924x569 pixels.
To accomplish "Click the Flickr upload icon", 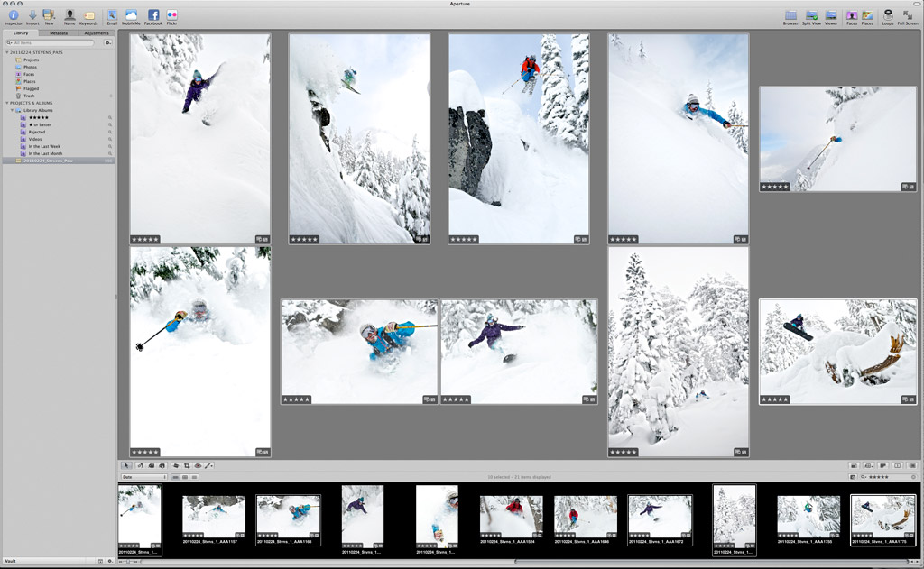I will [x=171, y=15].
